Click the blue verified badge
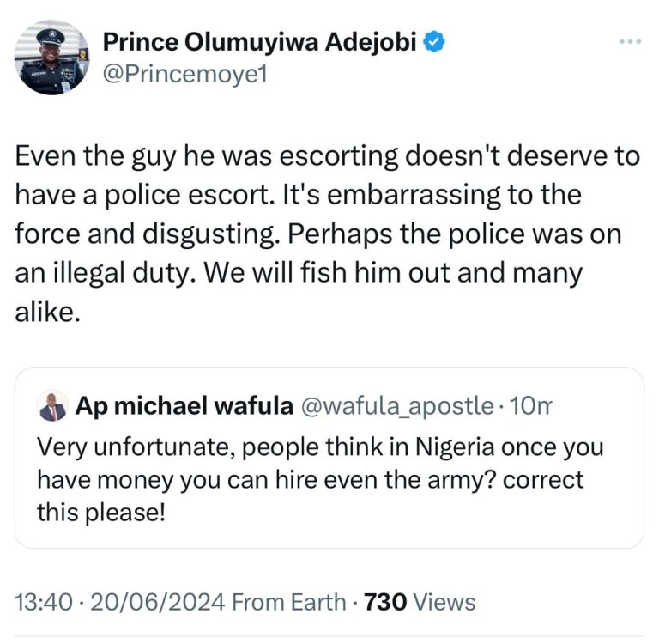659x644 pixels. [436, 42]
